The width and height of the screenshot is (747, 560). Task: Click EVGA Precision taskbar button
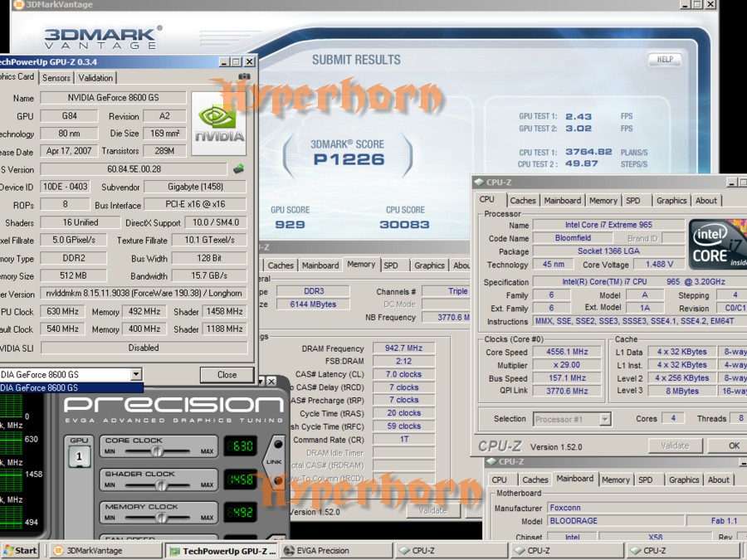point(337,551)
